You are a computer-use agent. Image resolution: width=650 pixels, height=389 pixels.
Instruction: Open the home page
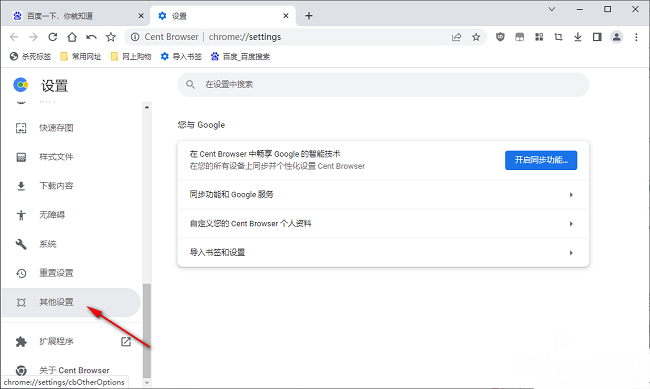tap(72, 37)
